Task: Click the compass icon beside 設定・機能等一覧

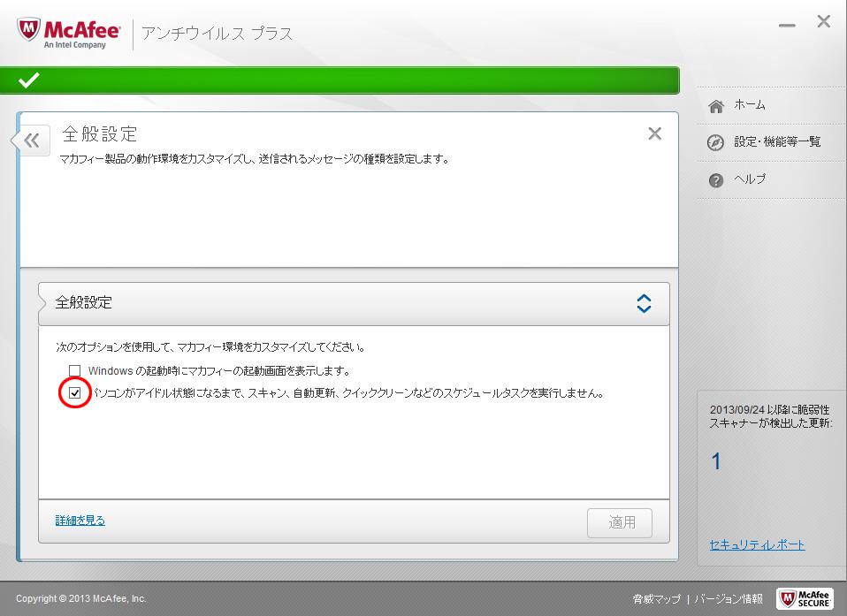Action: coord(716,142)
